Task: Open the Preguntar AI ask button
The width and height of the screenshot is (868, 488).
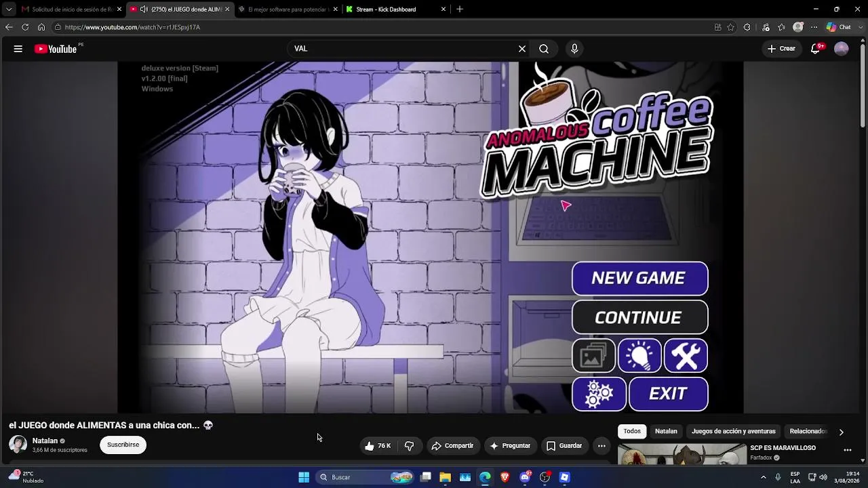Action: [x=510, y=446]
